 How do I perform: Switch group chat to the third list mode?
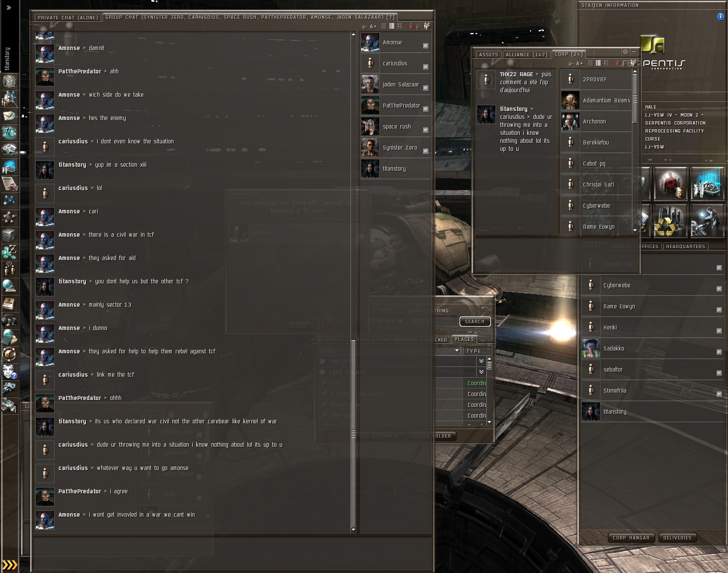[400, 26]
